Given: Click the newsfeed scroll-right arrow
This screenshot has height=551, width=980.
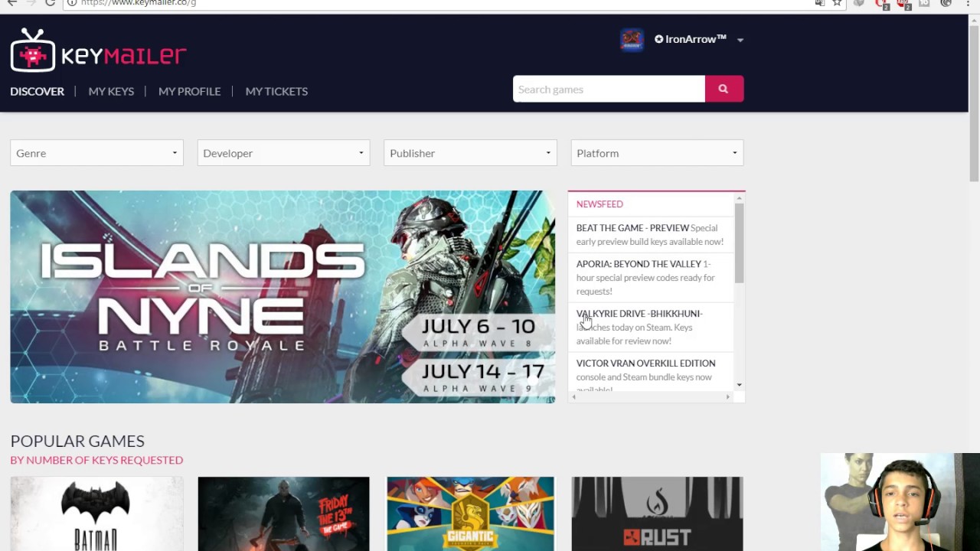Looking at the screenshot, I should pyautogui.click(x=727, y=396).
